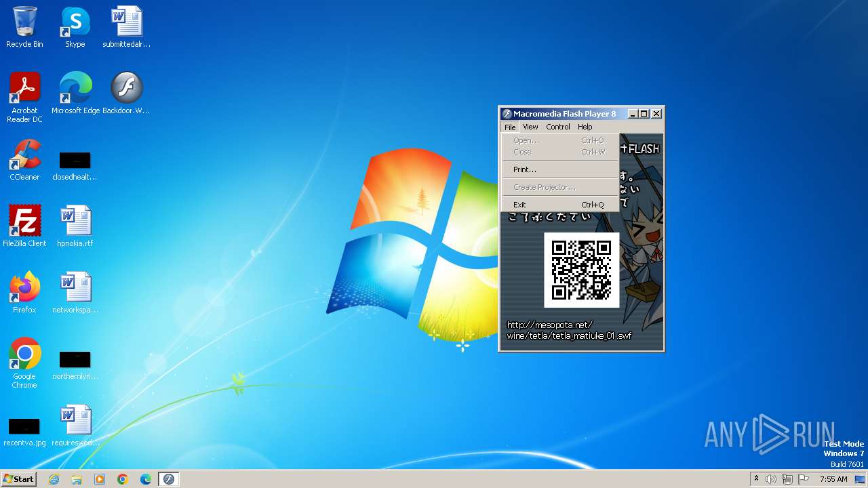Click the QR code in Flash content

point(581,270)
